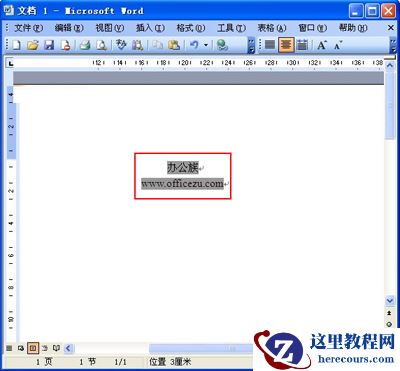Open the 窗口 menu

[x=313, y=28]
